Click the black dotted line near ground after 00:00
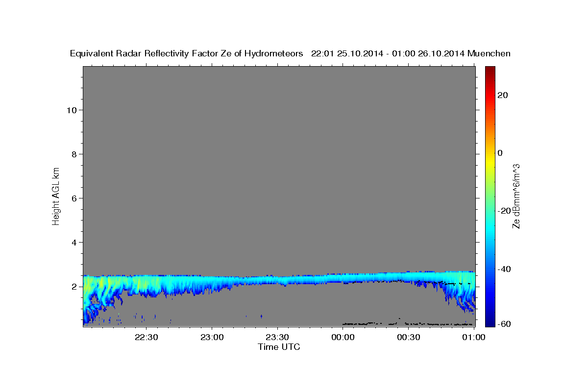The width and height of the screenshot is (588, 392). click(408, 323)
